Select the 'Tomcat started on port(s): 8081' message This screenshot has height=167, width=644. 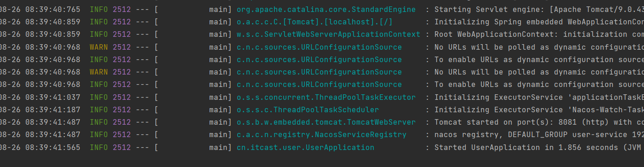pyautogui.click(x=539, y=122)
